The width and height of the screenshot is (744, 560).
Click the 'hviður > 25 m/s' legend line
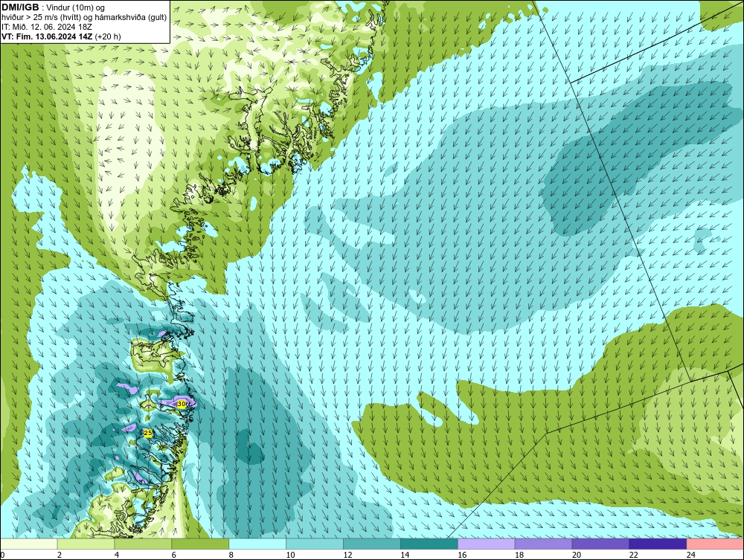coord(84,18)
